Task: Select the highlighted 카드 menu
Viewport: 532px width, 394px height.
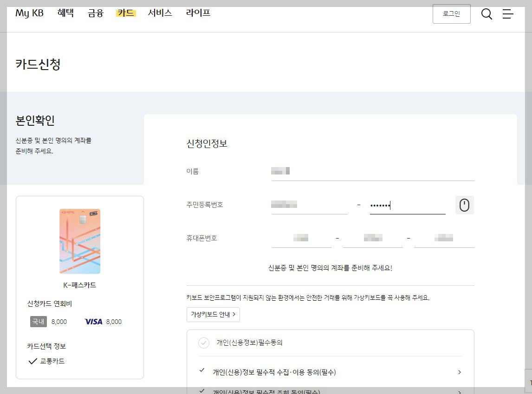Action: 125,13
